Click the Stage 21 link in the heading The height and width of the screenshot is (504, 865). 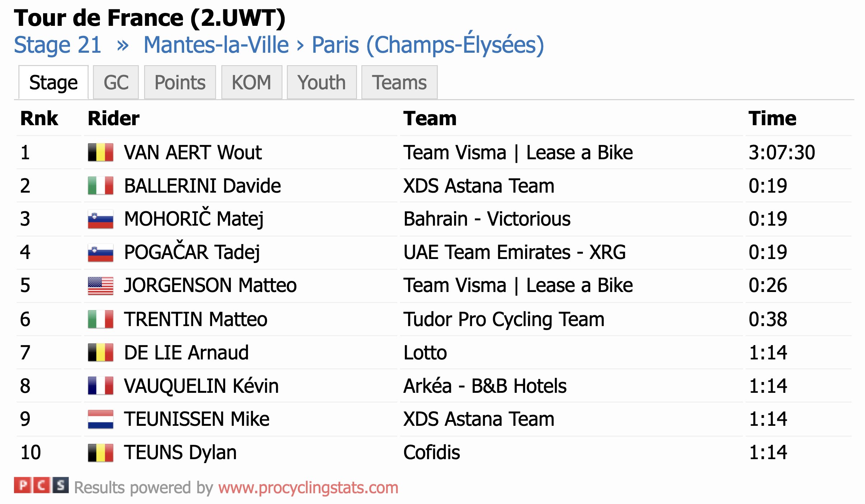[58, 45]
